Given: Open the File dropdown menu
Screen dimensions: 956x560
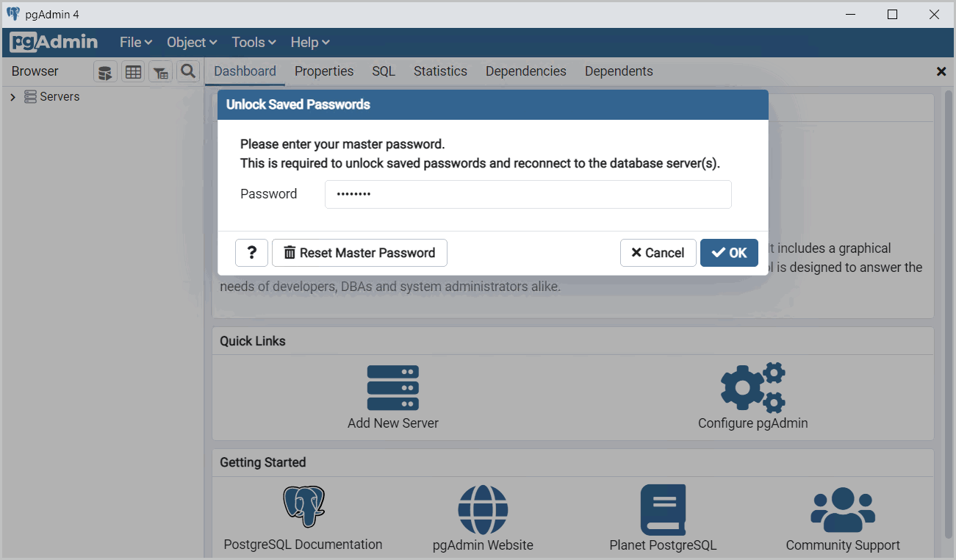Looking at the screenshot, I should 136,43.
